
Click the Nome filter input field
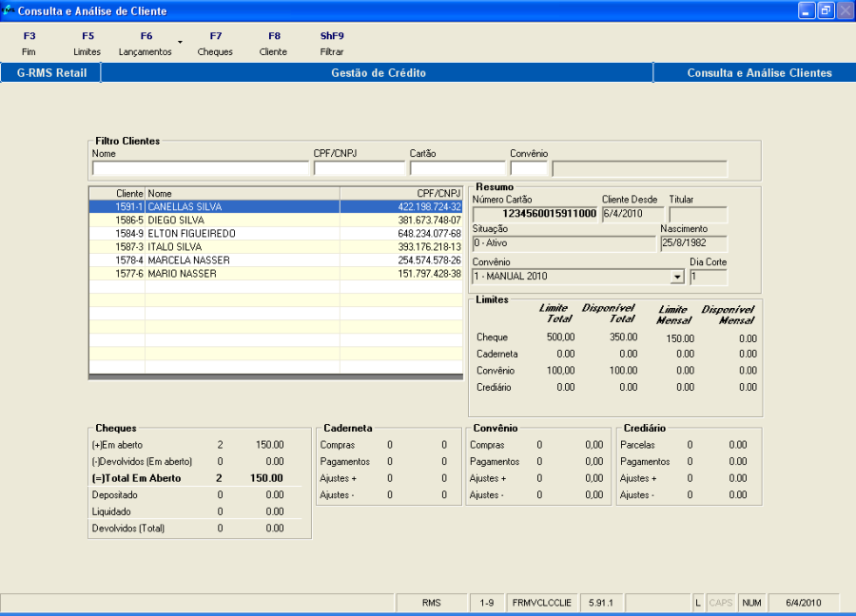click(201, 168)
